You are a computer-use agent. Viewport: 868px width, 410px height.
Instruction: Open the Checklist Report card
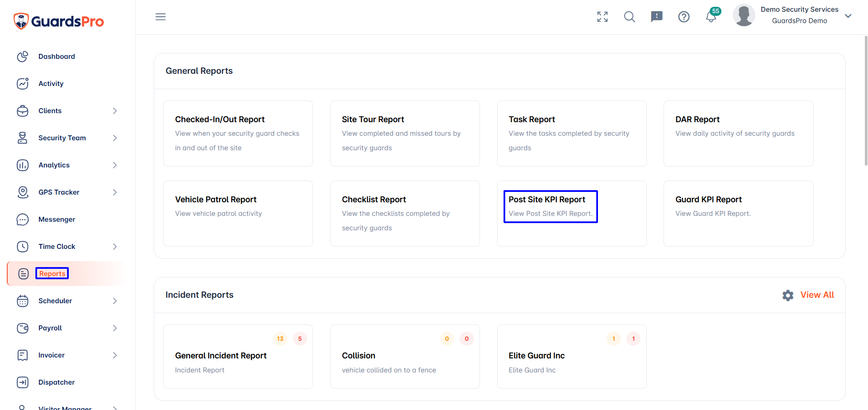tap(405, 214)
